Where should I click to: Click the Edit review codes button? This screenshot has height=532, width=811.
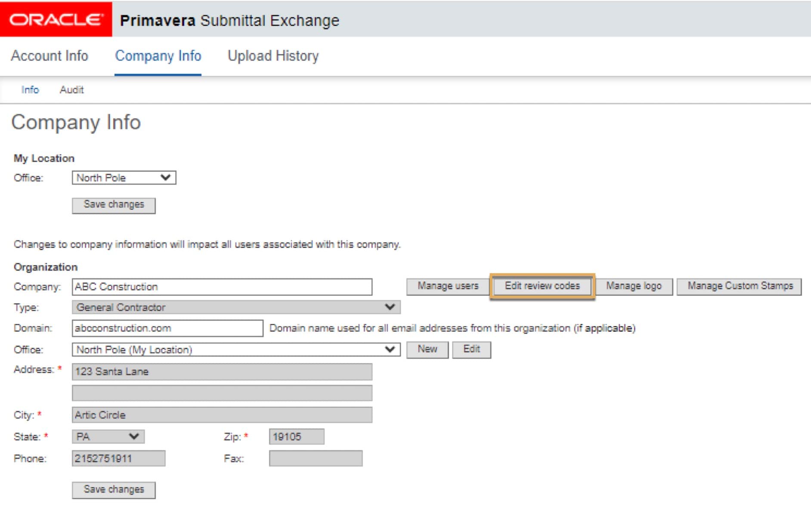542,286
